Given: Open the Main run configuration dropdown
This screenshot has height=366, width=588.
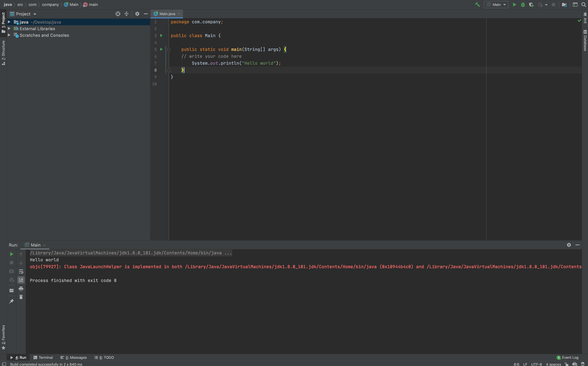Looking at the screenshot, I should [496, 5].
